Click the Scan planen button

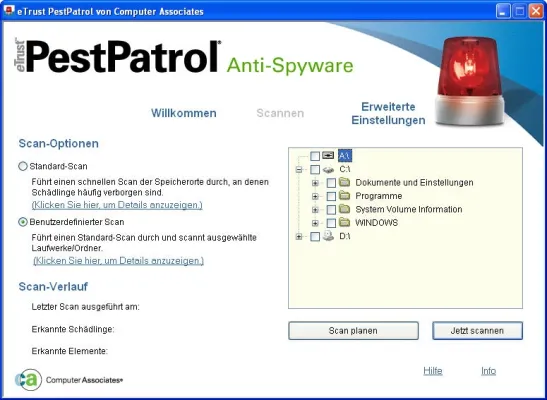353,331
